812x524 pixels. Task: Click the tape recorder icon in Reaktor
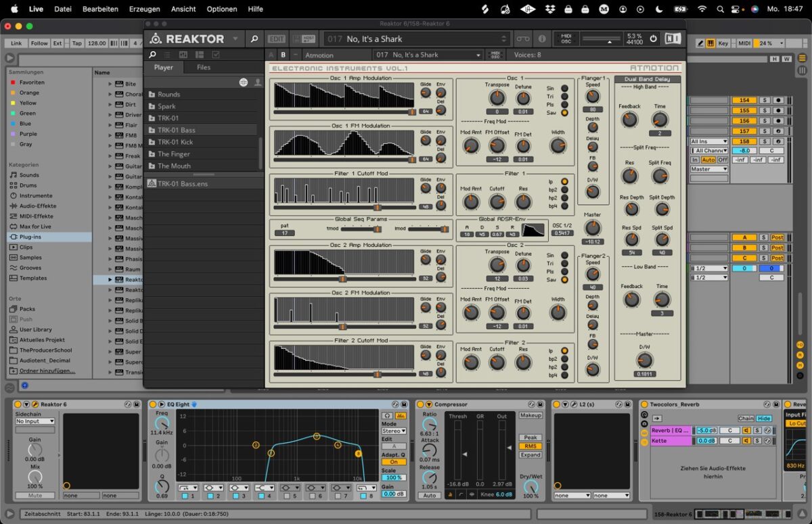pyautogui.click(x=522, y=39)
